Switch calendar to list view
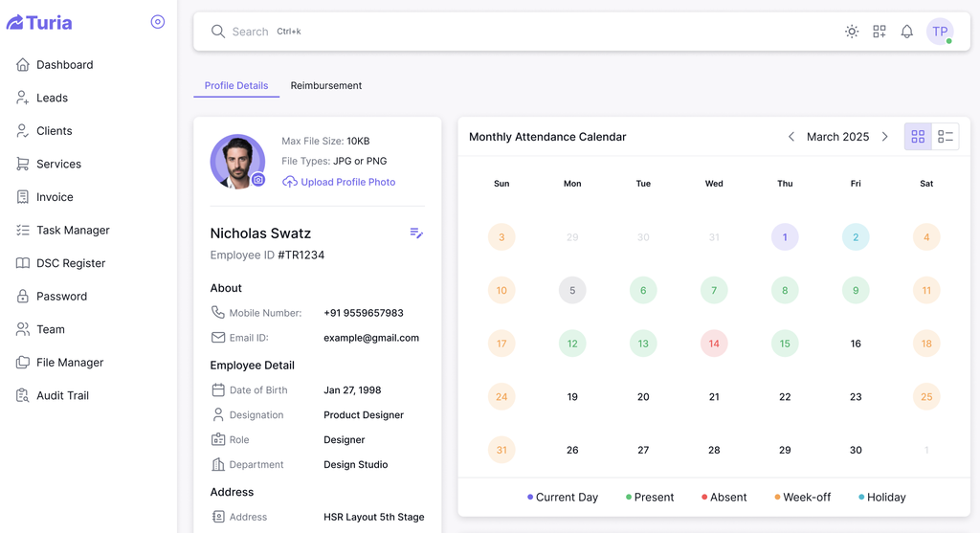Viewport: 980px width, 533px height. [945, 136]
